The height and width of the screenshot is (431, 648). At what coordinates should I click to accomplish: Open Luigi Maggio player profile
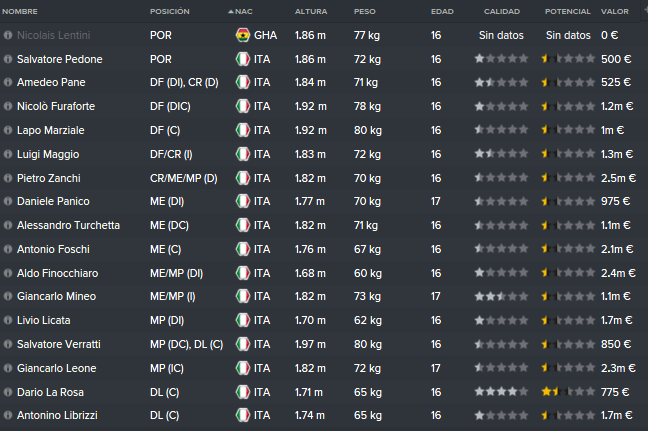click(48, 155)
